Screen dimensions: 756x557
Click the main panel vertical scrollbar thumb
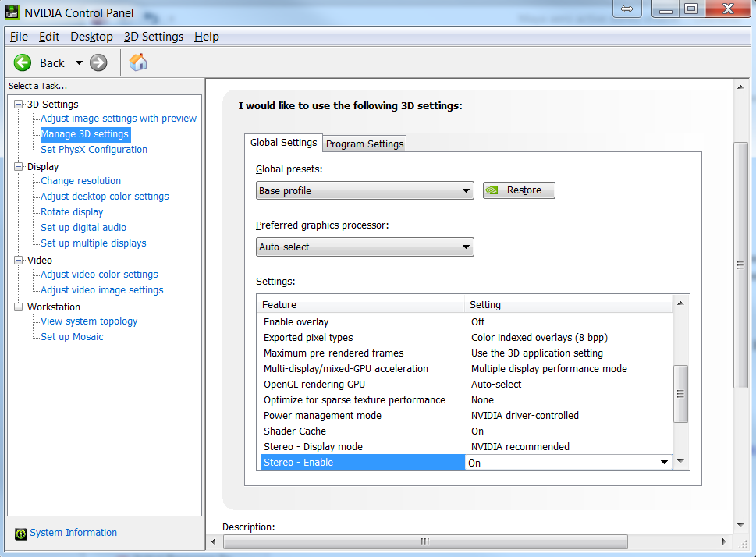click(x=740, y=264)
